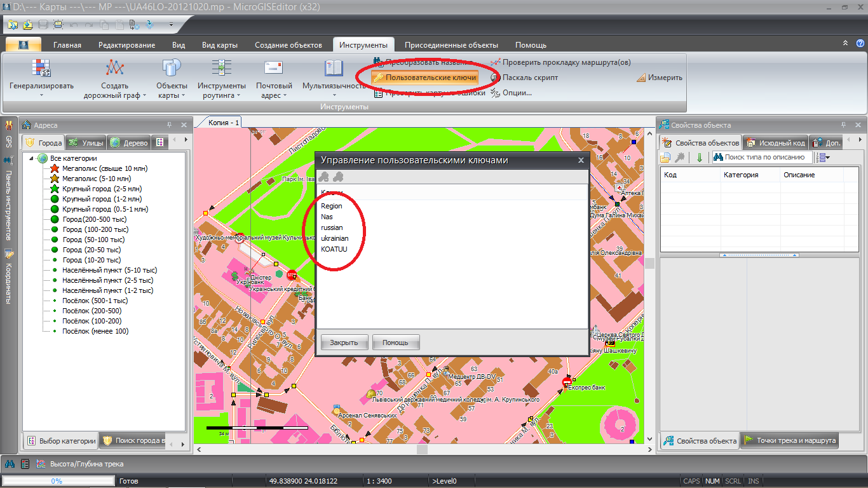This screenshot has height=488, width=868.
Task: Click the Мультиязычность book icon
Action: (x=334, y=68)
